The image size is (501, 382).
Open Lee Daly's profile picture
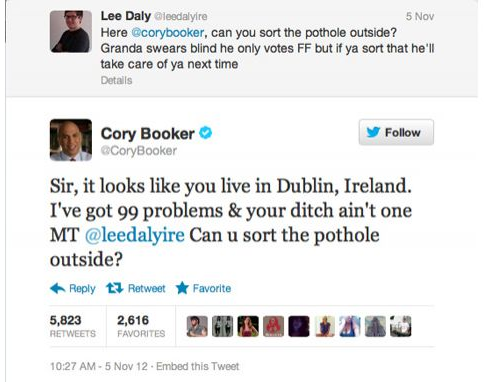(x=71, y=31)
